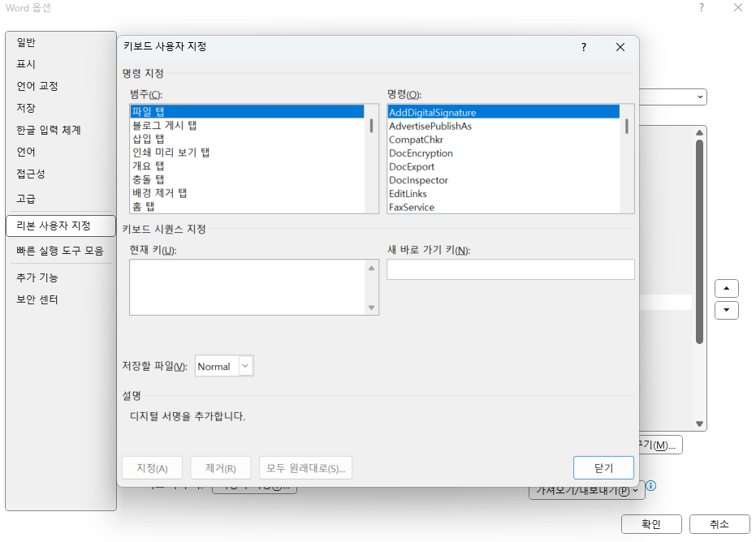Click the scroll-up arrow of the 명령 list
756x542 pixels.
coord(627,110)
